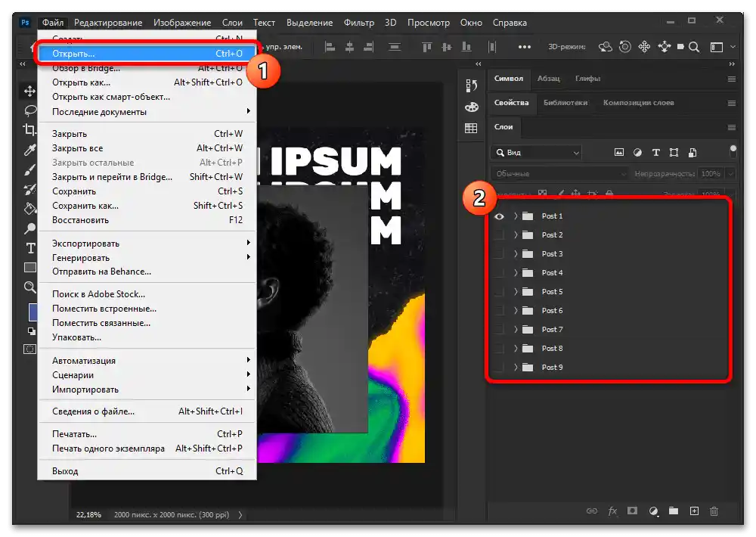Hide the Post 1 layer group

[x=499, y=216]
